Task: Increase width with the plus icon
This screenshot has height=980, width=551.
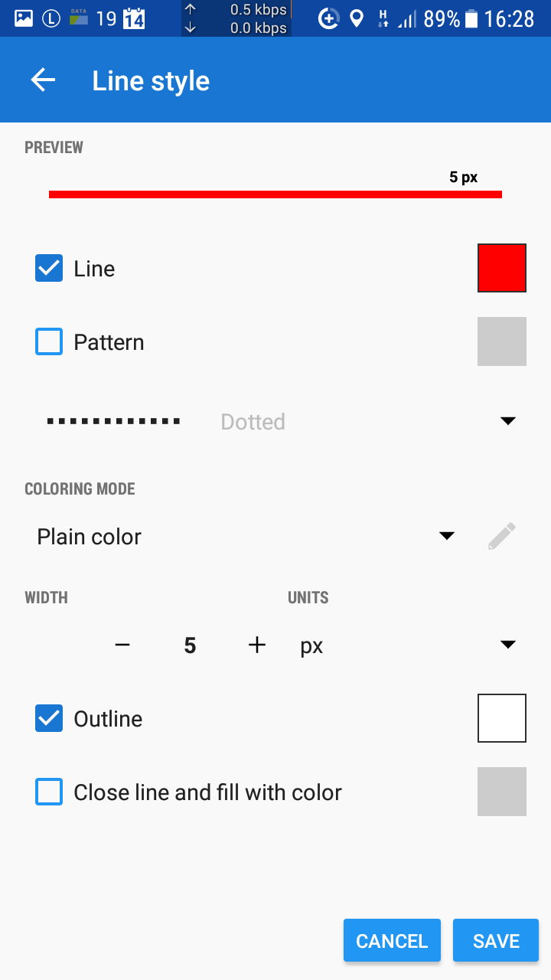Action: click(257, 645)
